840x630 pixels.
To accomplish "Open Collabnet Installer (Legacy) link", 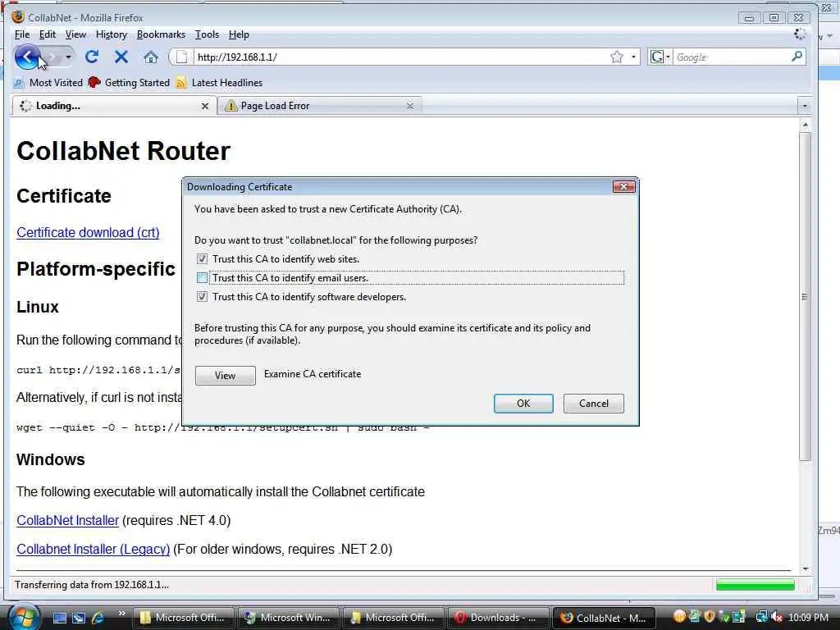I will click(94, 549).
